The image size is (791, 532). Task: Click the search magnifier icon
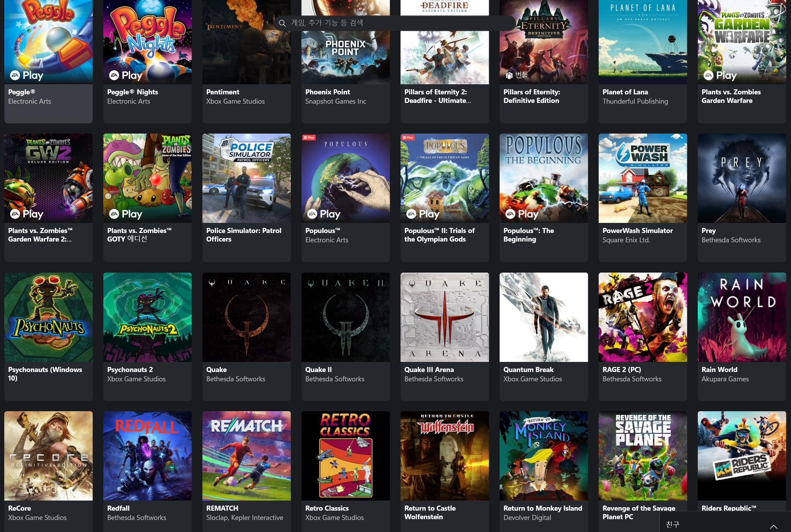282,23
